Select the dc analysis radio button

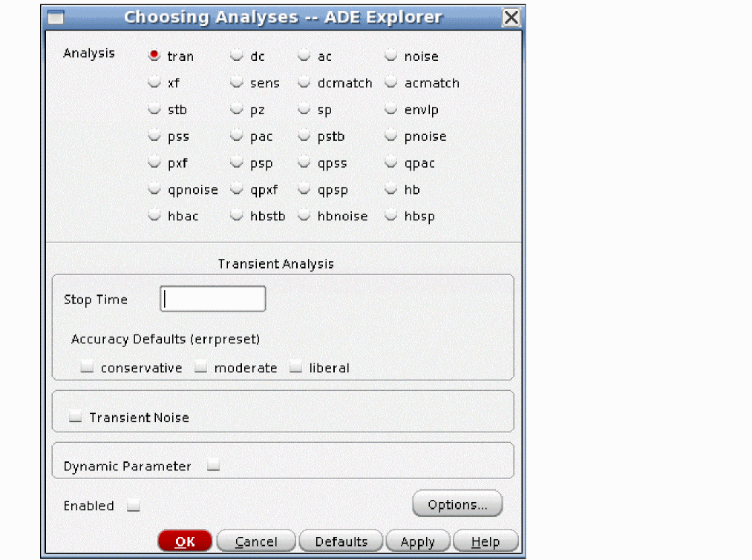coord(237,56)
